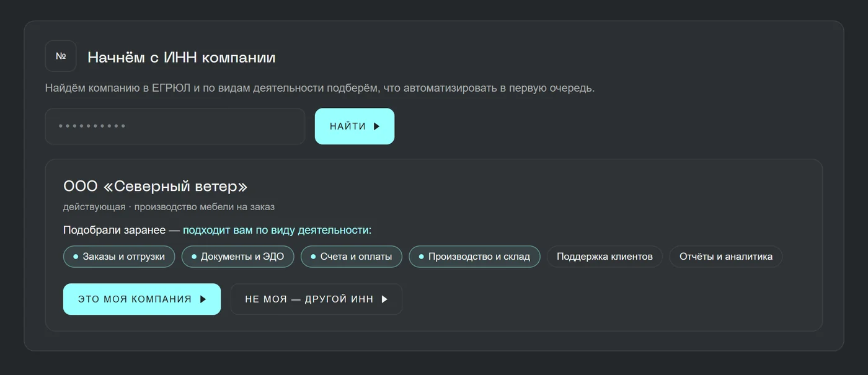
Task: Confirm with ЭТО МОЯ КОМПАНИЯ button
Action: (x=142, y=299)
